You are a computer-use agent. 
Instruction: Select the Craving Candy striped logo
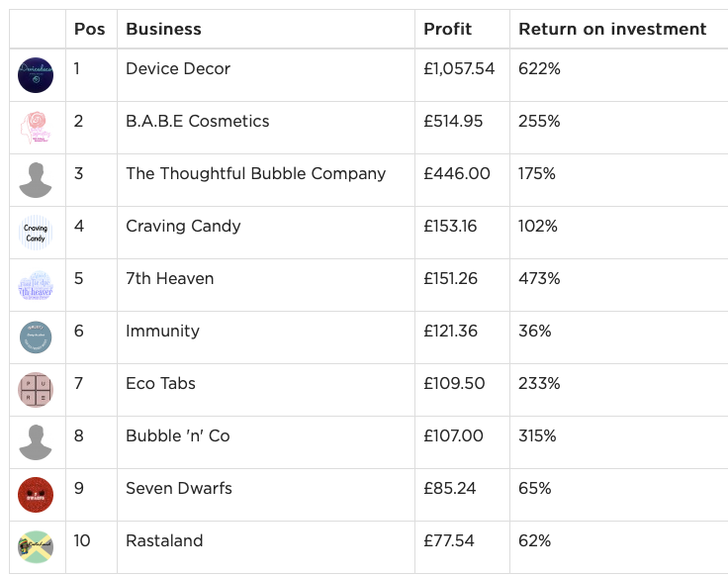click(x=36, y=233)
